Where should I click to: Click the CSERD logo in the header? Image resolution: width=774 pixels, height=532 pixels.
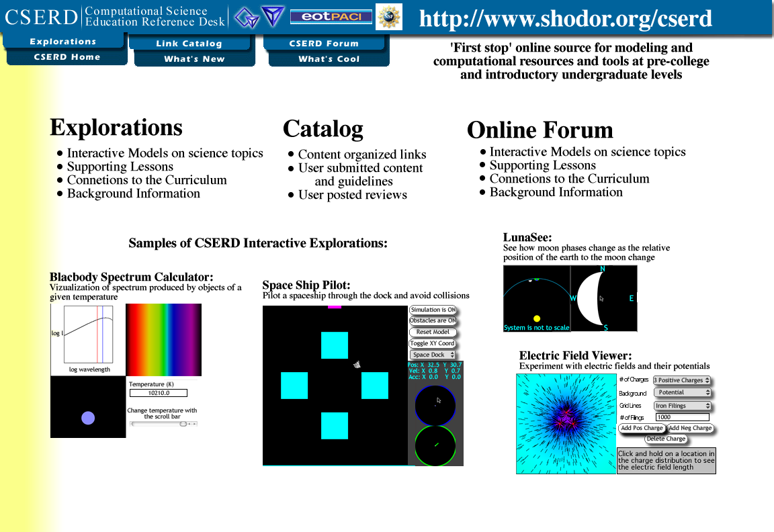point(42,17)
